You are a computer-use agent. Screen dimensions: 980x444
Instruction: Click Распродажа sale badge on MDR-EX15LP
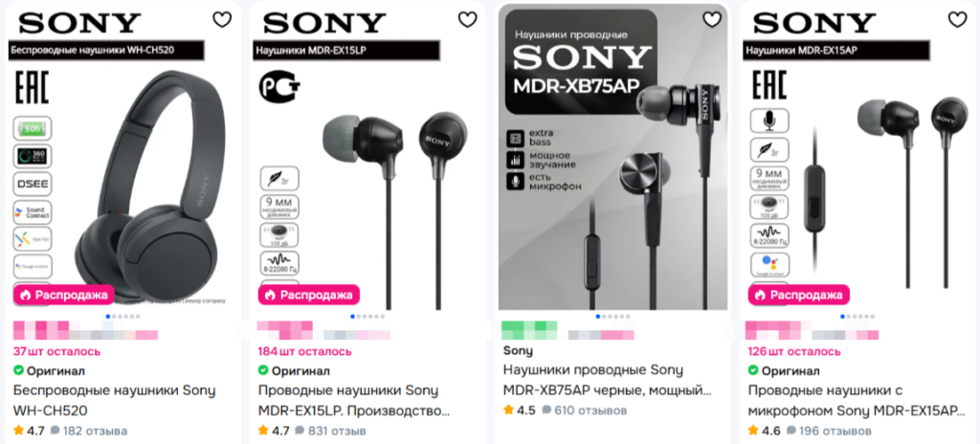pos(309,295)
